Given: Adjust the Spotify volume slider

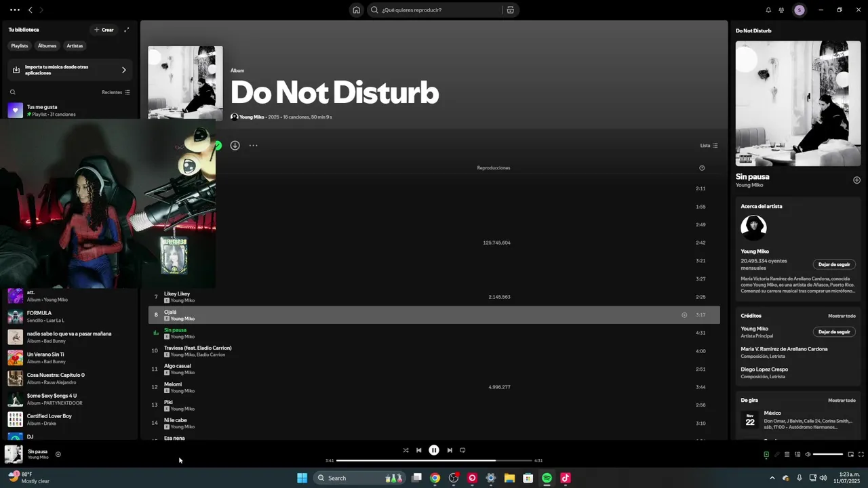Looking at the screenshot, I should point(828,454).
